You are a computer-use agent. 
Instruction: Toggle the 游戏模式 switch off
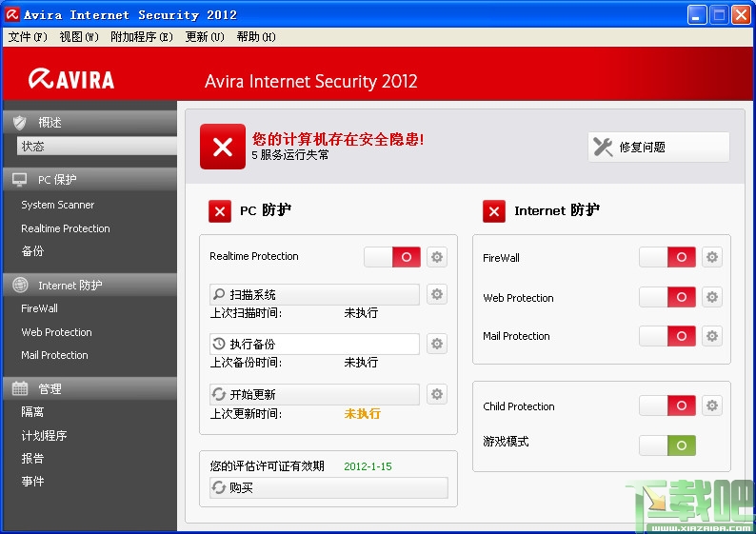[x=667, y=445]
